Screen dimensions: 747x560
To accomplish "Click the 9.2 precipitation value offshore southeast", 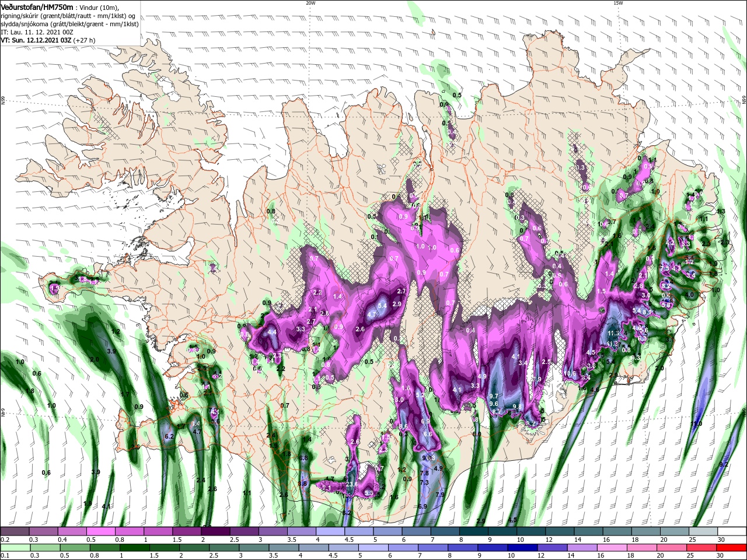I will [x=724, y=464].
